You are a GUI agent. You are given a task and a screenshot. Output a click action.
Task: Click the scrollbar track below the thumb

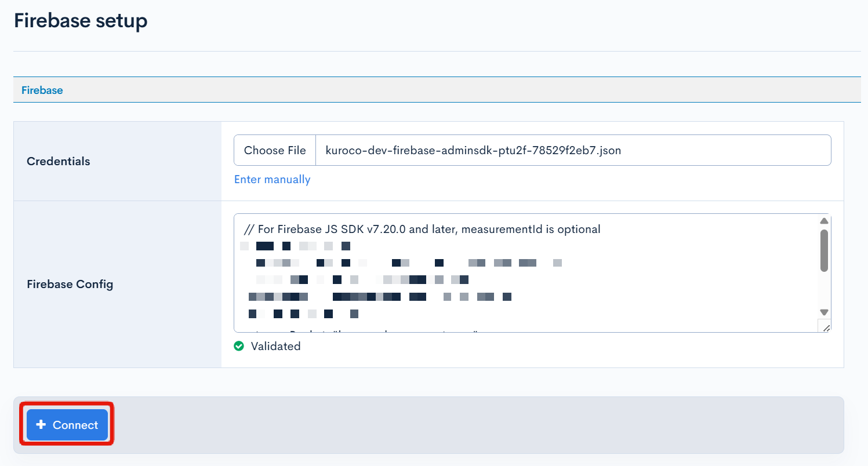(824, 290)
